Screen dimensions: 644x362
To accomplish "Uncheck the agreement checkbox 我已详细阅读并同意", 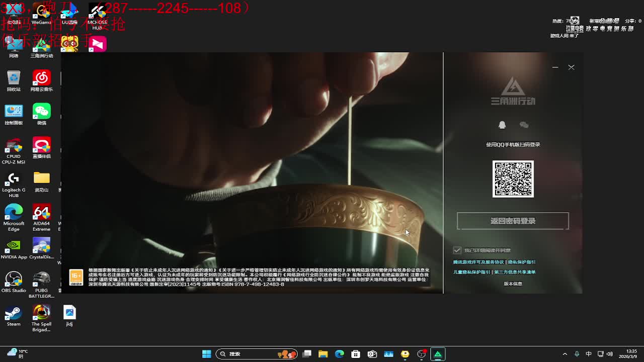I will (457, 250).
